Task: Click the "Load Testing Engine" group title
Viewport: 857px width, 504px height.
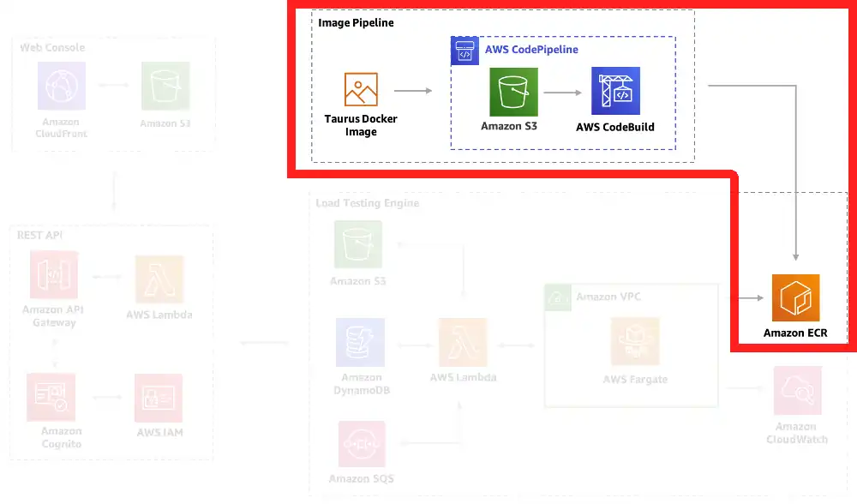Action: pyautogui.click(x=368, y=203)
